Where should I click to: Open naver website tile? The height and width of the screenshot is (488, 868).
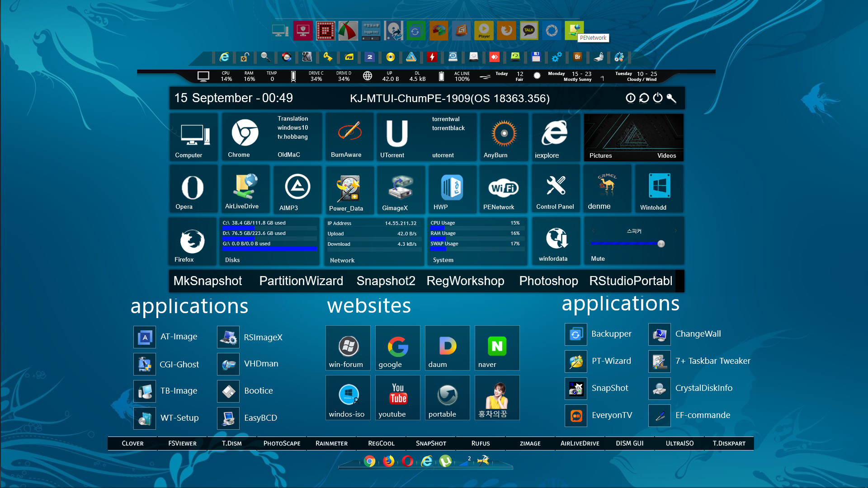(x=497, y=348)
